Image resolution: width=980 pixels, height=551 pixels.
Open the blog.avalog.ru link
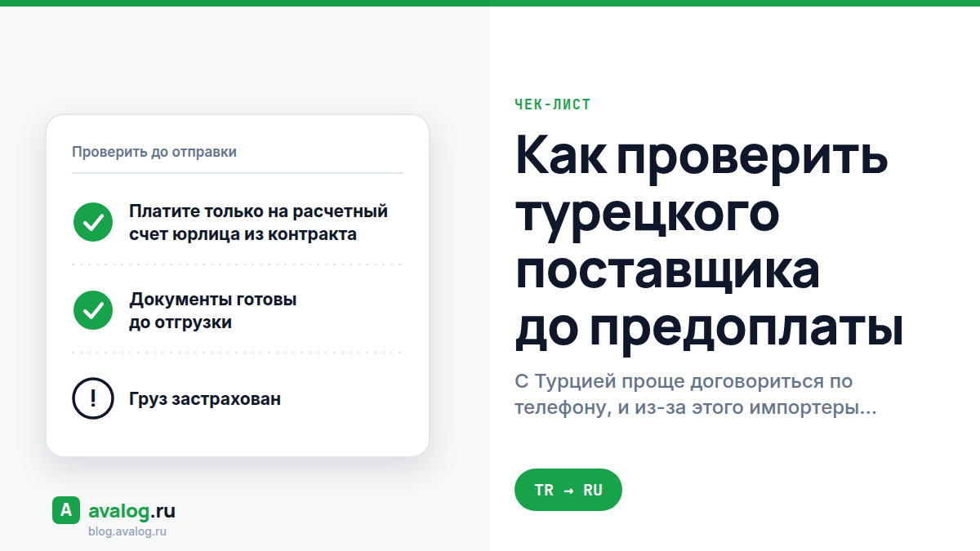click(127, 531)
